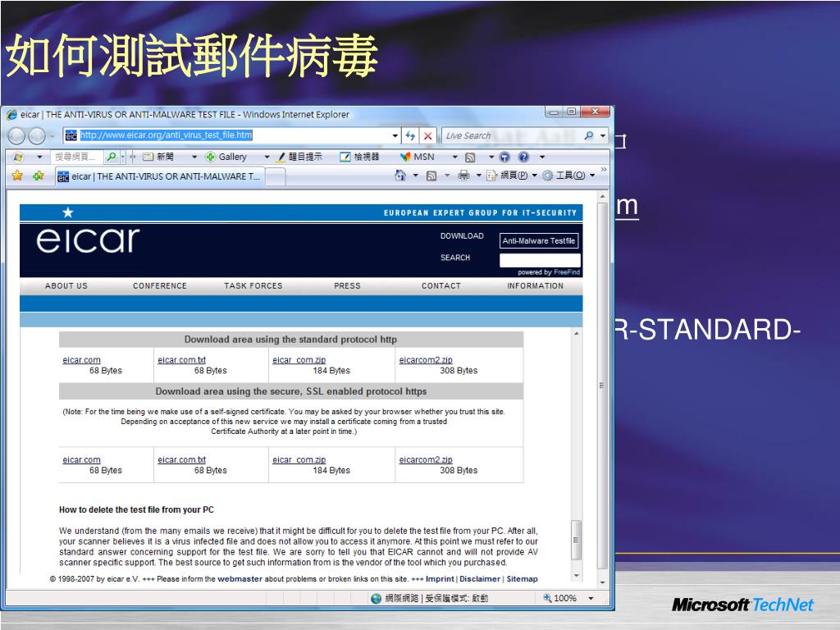Download eicarcom2.zip from the https area

[426, 459]
